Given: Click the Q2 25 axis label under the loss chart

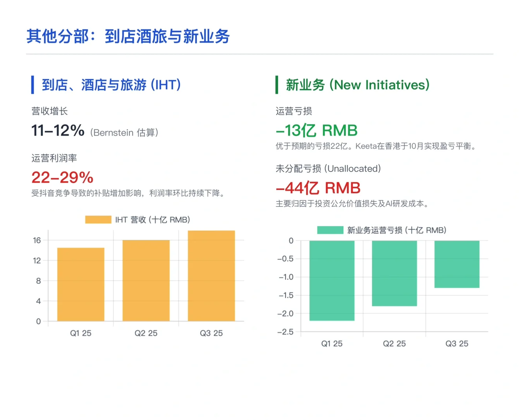Looking at the screenshot, I should [x=394, y=343].
